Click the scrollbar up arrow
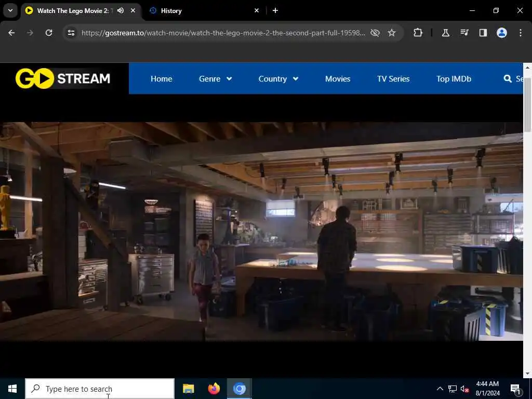 pyautogui.click(x=527, y=67)
